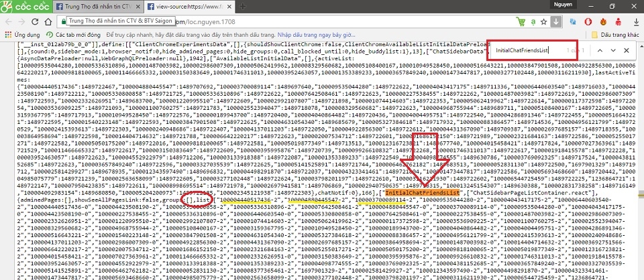Click 'adminedPages' in the source code
Image resolution: width=644 pixels, height=280 pixels.
40,200
